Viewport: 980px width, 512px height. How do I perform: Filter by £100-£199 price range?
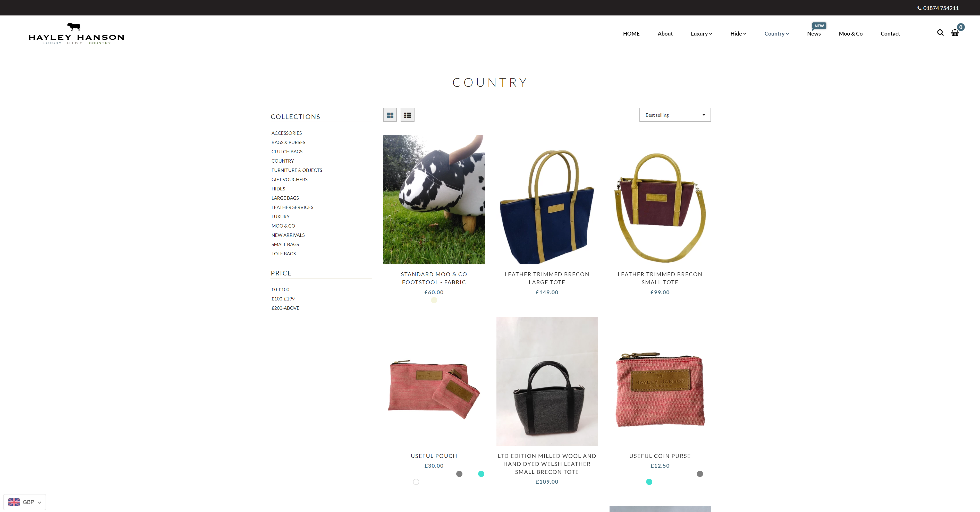pos(283,299)
